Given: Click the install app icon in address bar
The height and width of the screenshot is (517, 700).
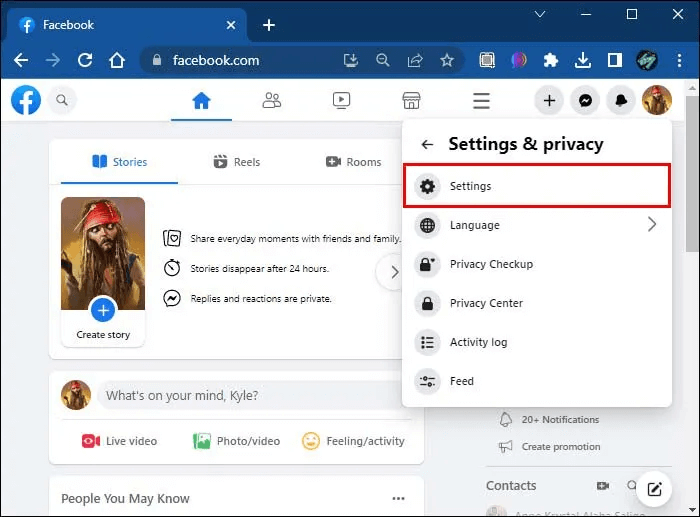Looking at the screenshot, I should pyautogui.click(x=351, y=60).
